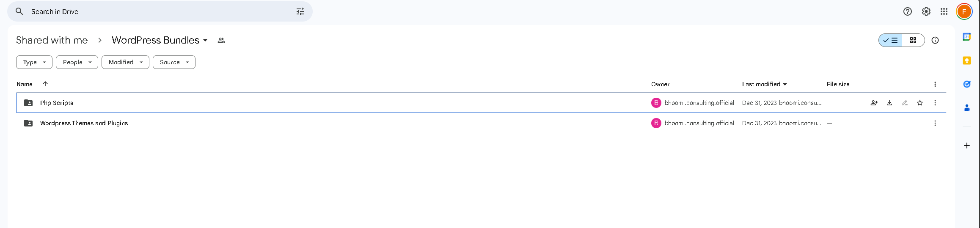This screenshot has height=228, width=980.
Task: Open advanced search filter options icon
Action: click(300, 11)
